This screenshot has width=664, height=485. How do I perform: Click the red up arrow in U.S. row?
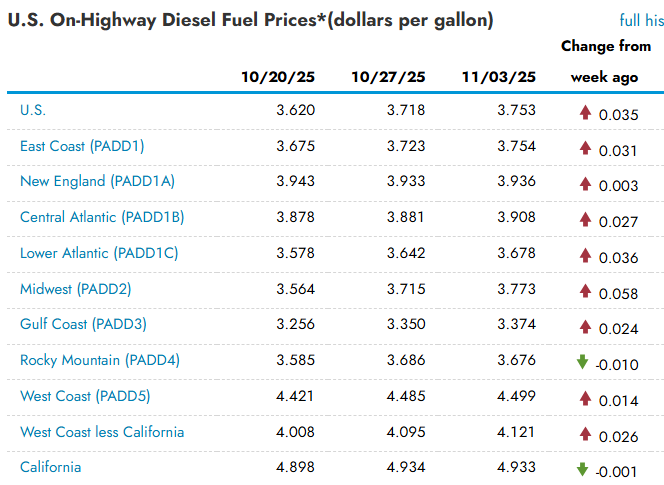tap(585, 112)
